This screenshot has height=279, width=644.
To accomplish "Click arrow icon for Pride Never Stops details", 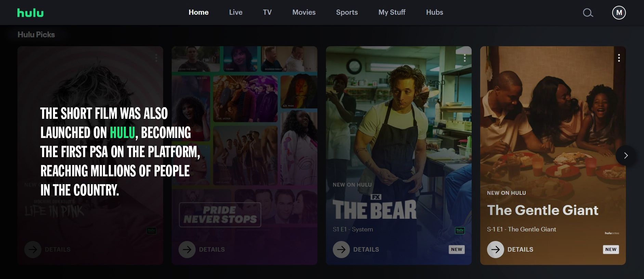I will (187, 250).
